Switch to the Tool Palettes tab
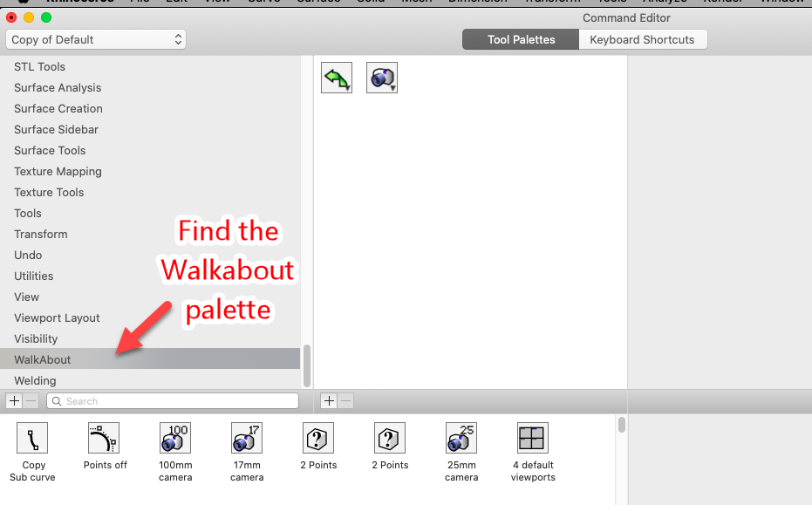Image resolution: width=812 pixels, height=505 pixels. [521, 39]
